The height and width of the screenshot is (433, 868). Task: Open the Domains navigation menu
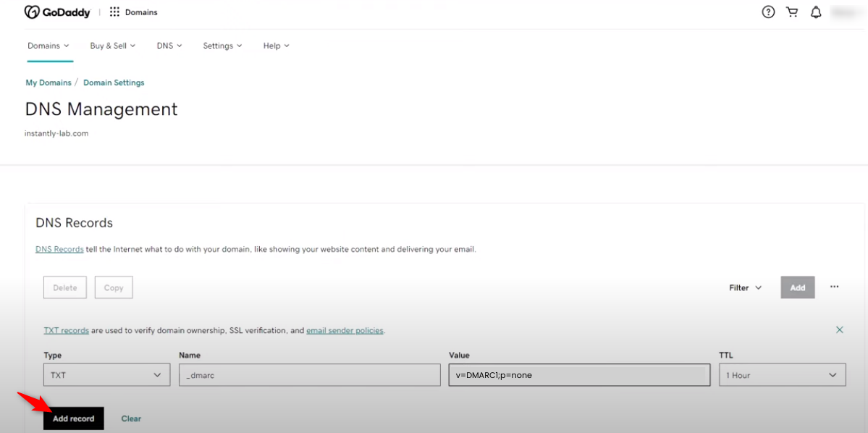click(x=48, y=46)
